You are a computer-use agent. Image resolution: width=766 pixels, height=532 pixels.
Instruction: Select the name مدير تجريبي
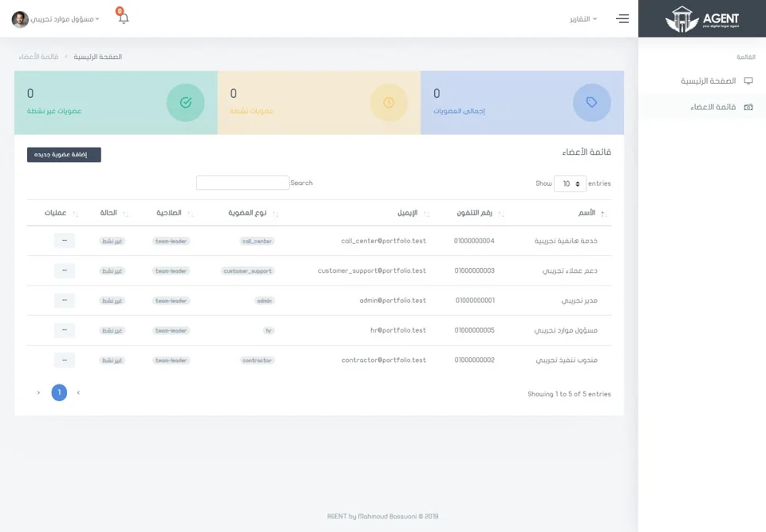click(x=579, y=301)
